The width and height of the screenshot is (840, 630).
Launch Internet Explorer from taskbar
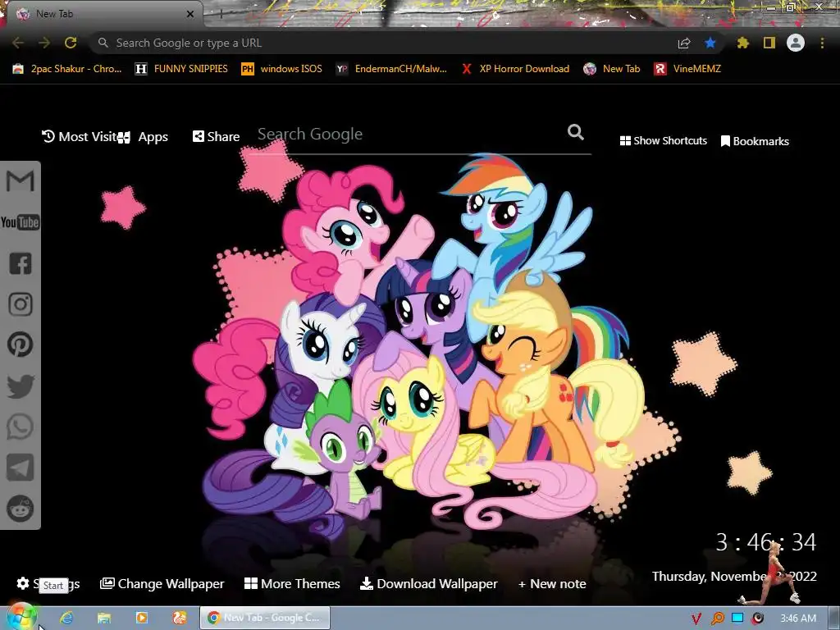click(x=66, y=618)
